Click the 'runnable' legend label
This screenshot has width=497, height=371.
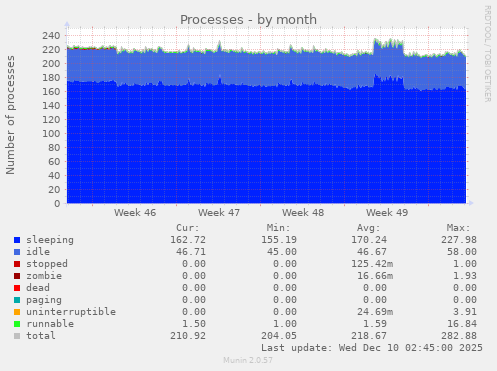[50, 324]
